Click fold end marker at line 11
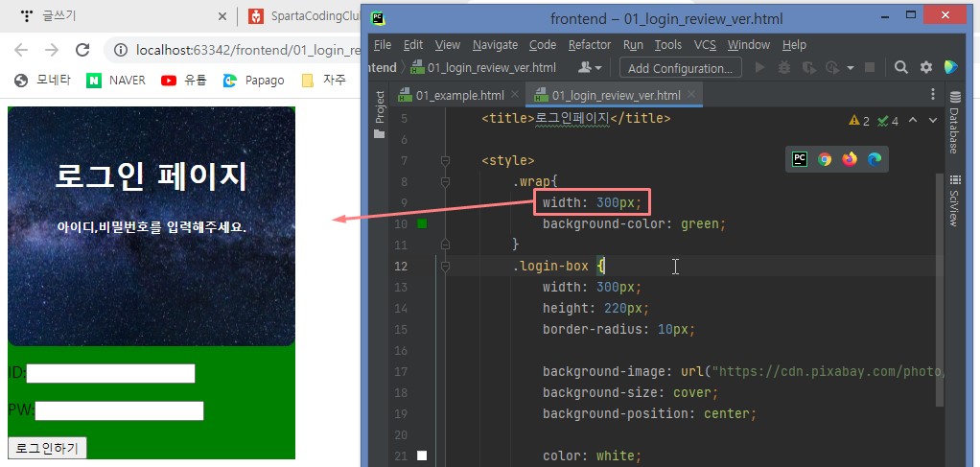This screenshot has width=980, height=467. click(445, 244)
